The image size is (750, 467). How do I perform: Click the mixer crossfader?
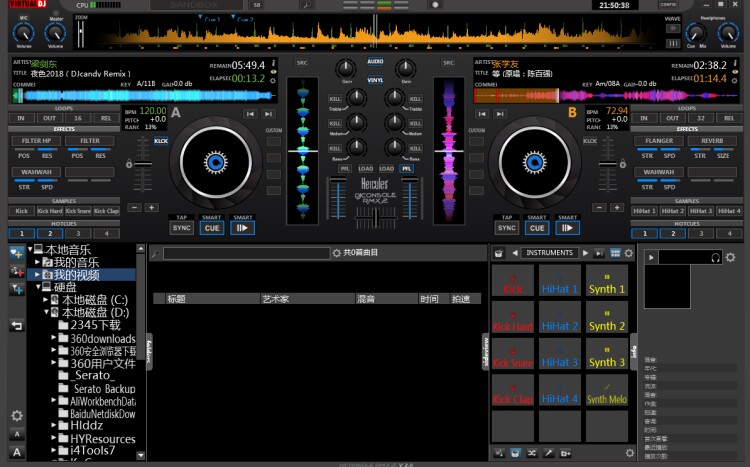pos(375,218)
